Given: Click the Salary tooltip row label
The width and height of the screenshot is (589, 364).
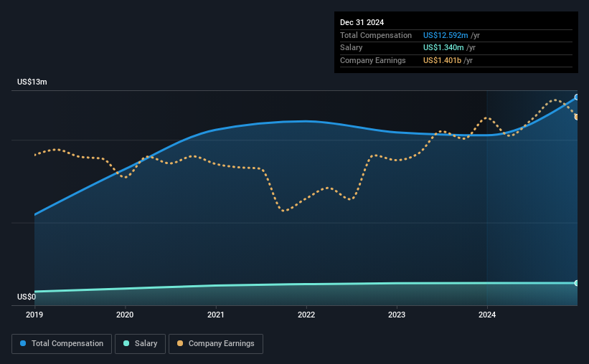Looking at the screenshot, I should [x=352, y=48].
